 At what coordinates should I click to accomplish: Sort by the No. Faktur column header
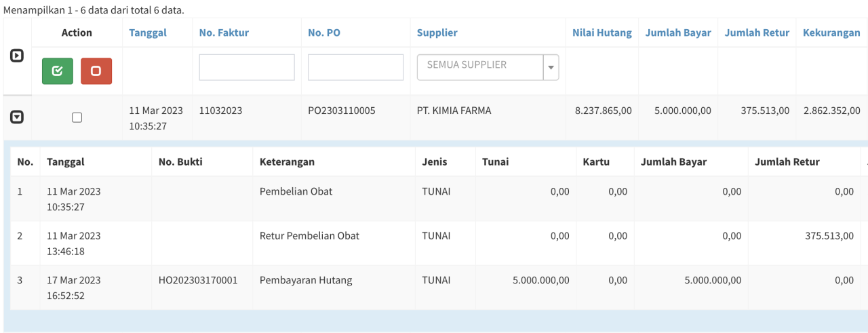pos(224,33)
